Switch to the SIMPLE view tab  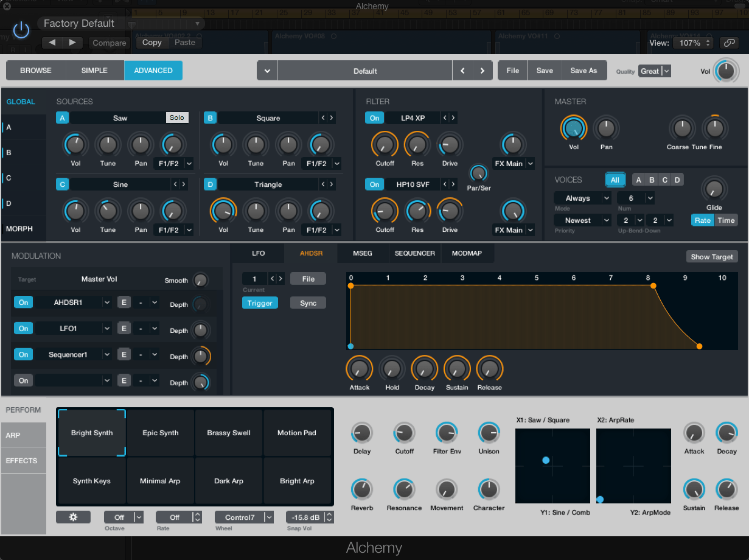94,70
